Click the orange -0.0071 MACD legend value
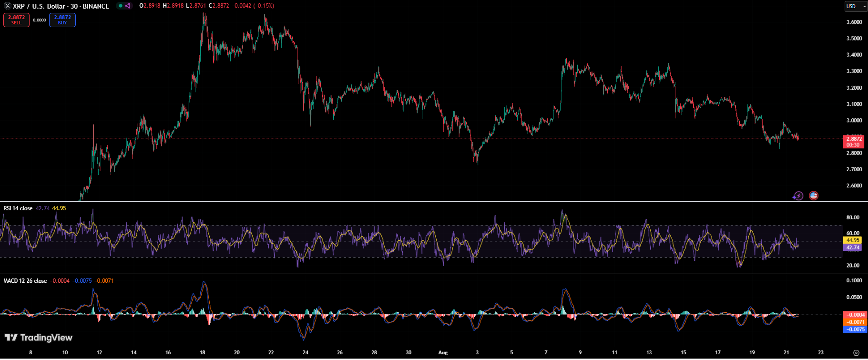The width and height of the screenshot is (868, 360). tap(104, 281)
